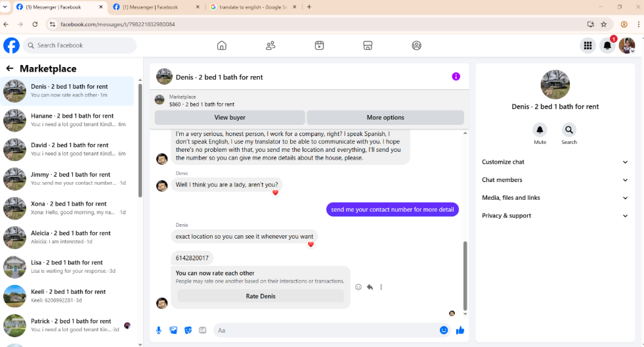Viewport: 644px width, 347px height.
Task: Expand Privacy & support section
Action: click(555, 216)
